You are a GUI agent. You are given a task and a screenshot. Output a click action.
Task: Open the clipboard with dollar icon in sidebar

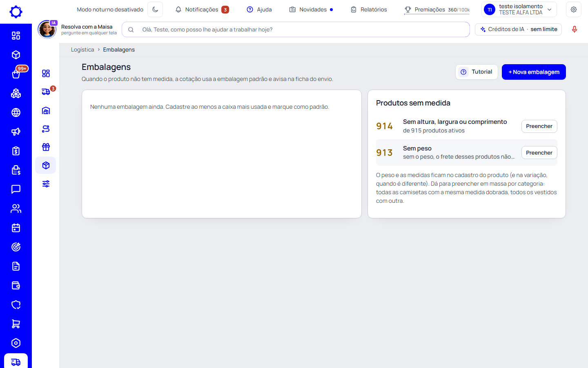[16, 151]
